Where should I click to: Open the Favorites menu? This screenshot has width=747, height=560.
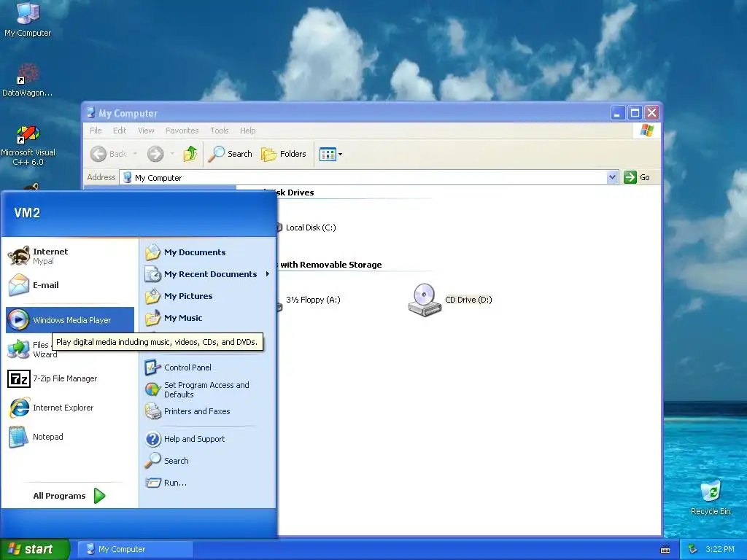pos(182,131)
